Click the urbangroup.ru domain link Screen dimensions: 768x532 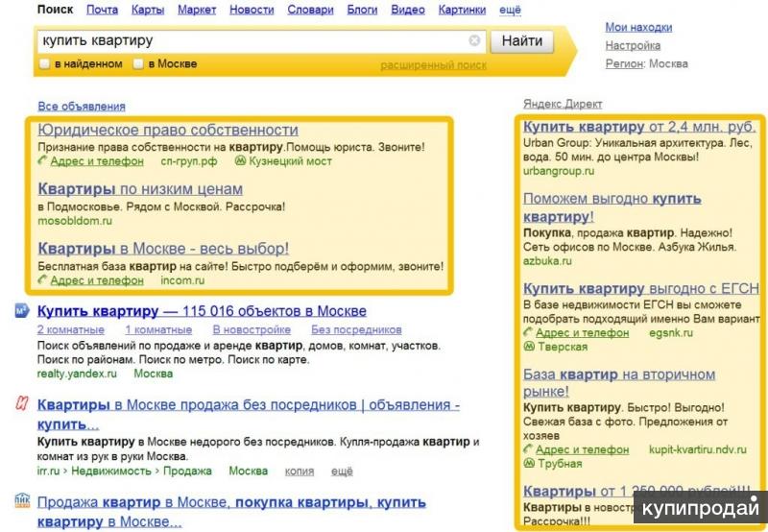[559, 171]
